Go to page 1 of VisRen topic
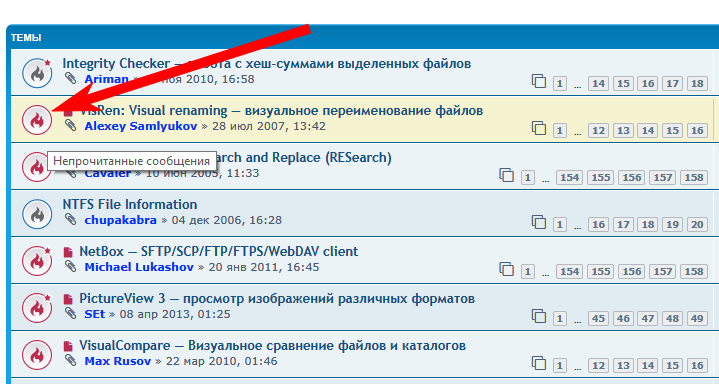The image size is (719, 384). click(559, 131)
